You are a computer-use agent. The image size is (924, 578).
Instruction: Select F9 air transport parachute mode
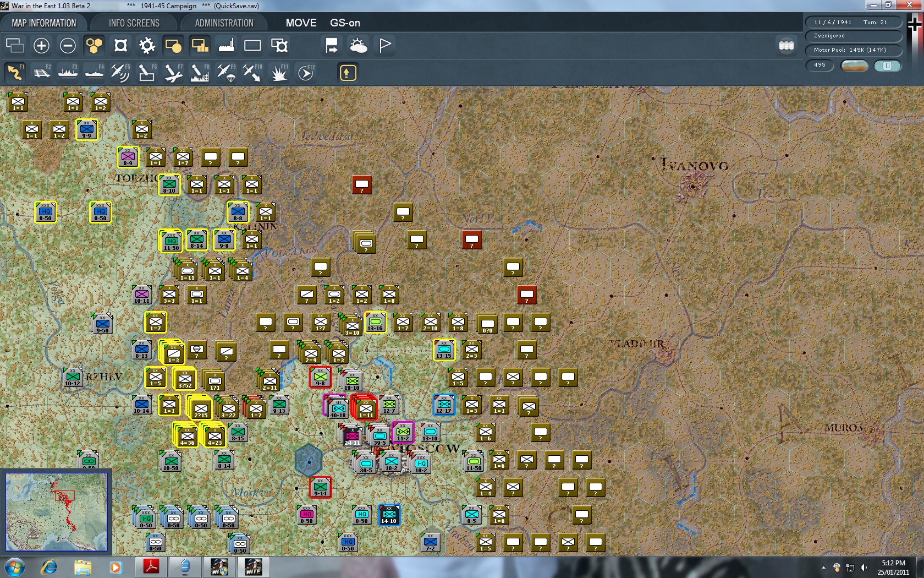click(226, 73)
